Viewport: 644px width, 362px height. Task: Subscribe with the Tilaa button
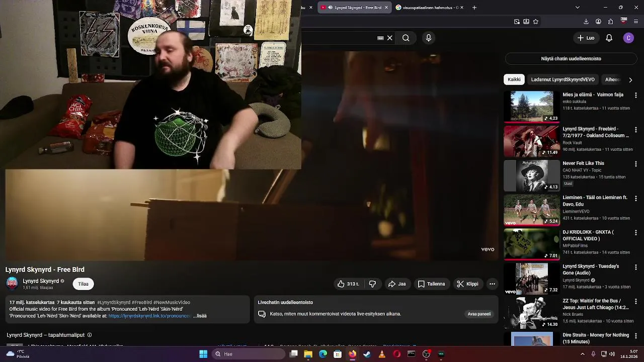point(83,284)
